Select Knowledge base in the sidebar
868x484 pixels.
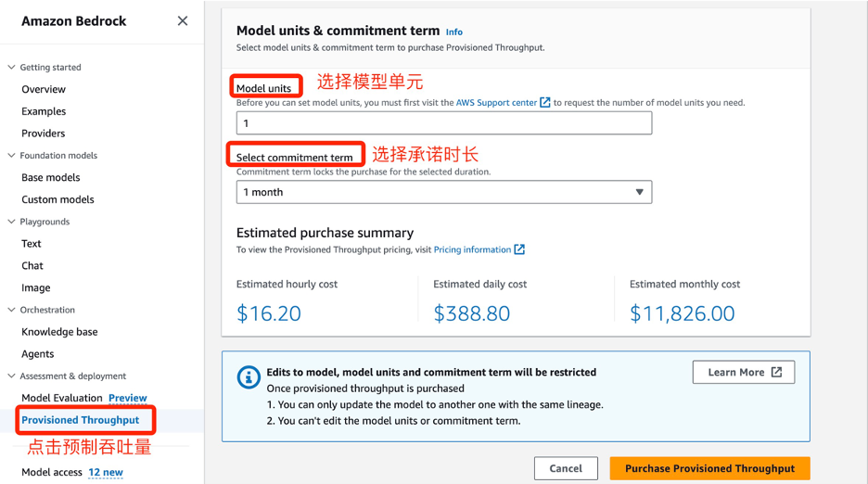(59, 332)
